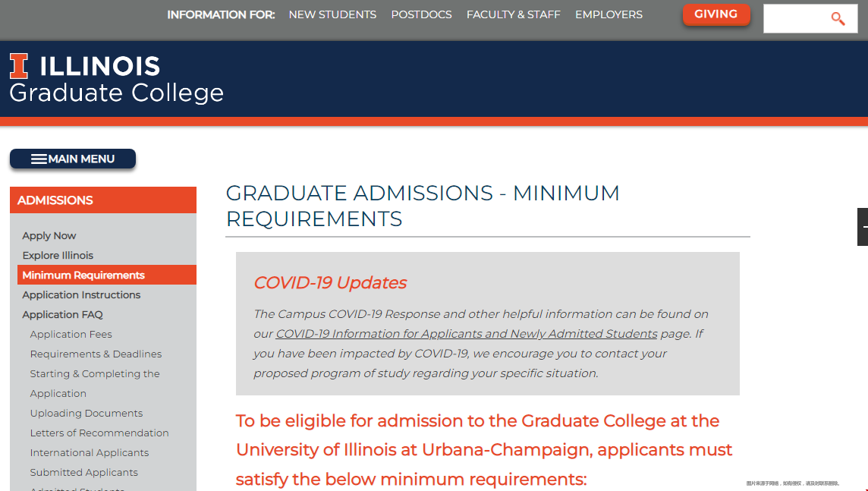Select Apply Now in sidebar
The image size is (868, 491).
pyautogui.click(x=49, y=236)
